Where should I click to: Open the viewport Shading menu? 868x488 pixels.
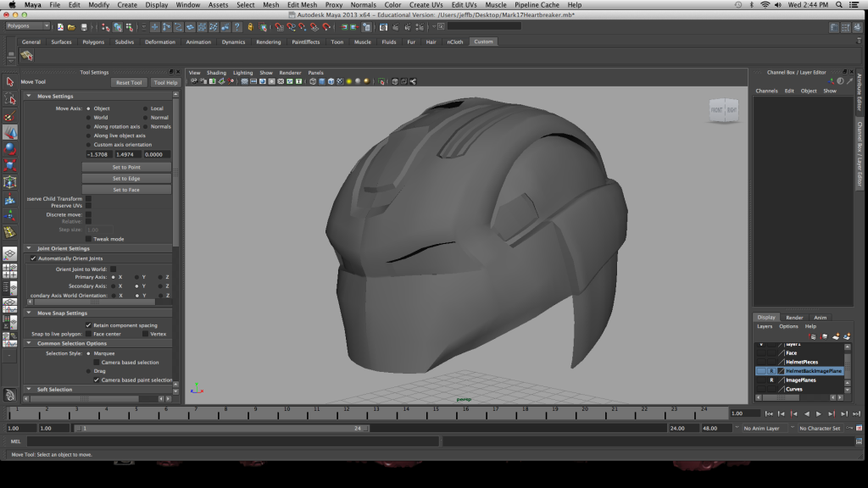coord(216,73)
